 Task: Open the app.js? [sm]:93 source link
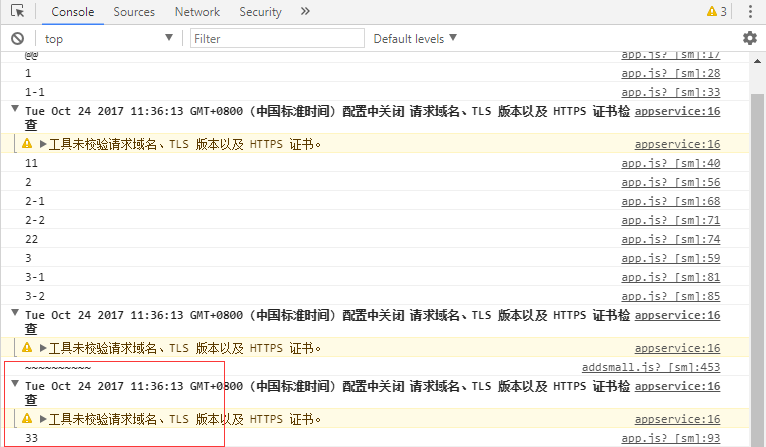670,438
